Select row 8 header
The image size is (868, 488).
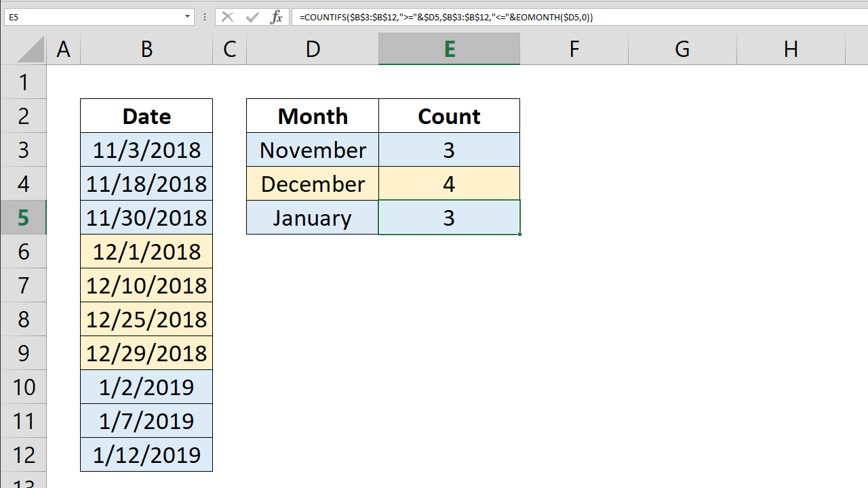pos(23,319)
